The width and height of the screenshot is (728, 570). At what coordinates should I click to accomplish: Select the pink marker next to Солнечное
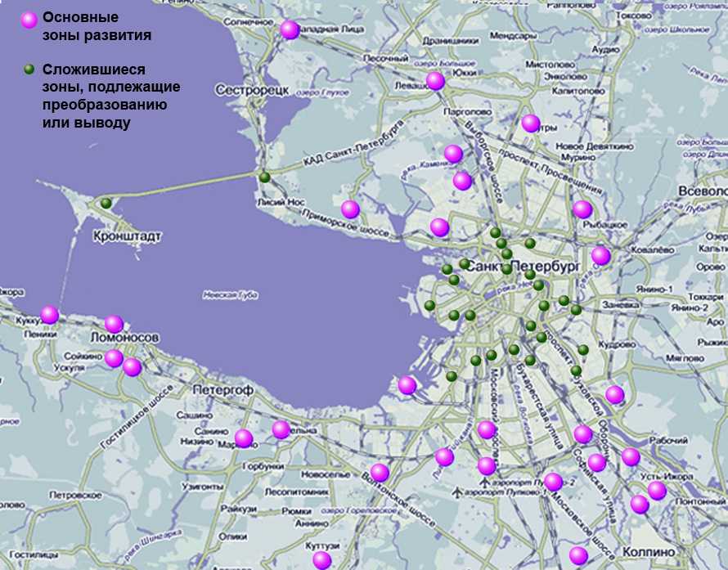coord(290,29)
